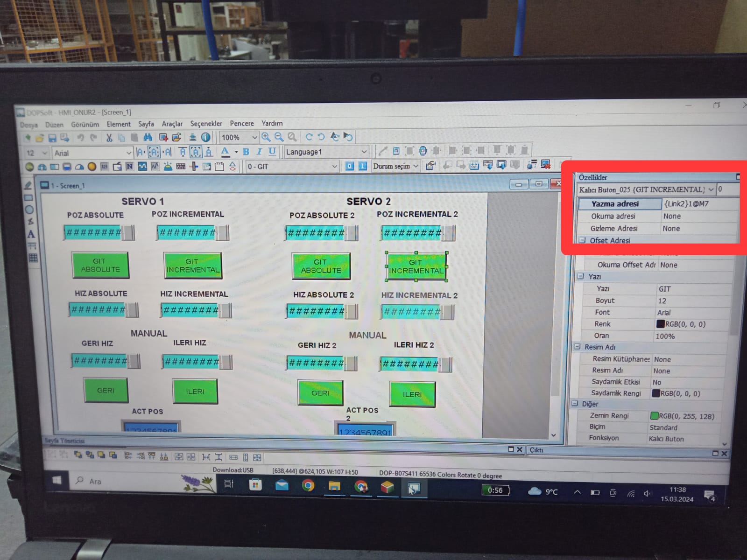
Task: Open the Kalıcı Buton_025 object selector dropdown
Action: coord(711,189)
